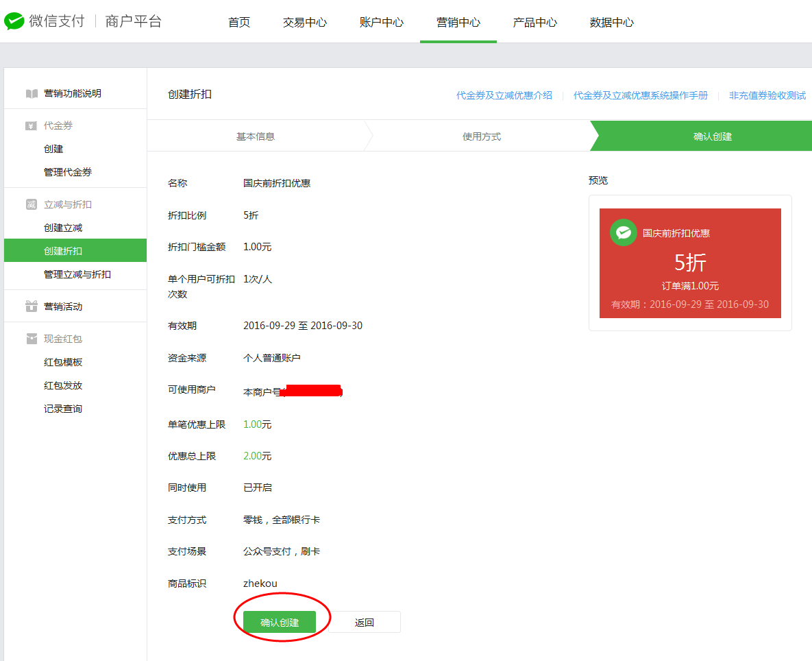Open the 首页 tab
This screenshot has width=812, height=661.
(239, 22)
